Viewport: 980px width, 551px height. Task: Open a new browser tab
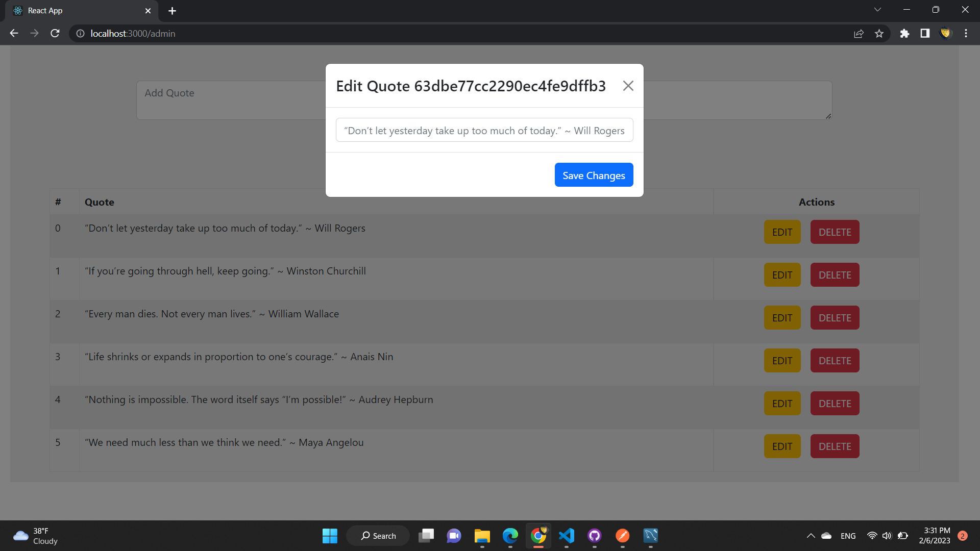[x=172, y=10]
